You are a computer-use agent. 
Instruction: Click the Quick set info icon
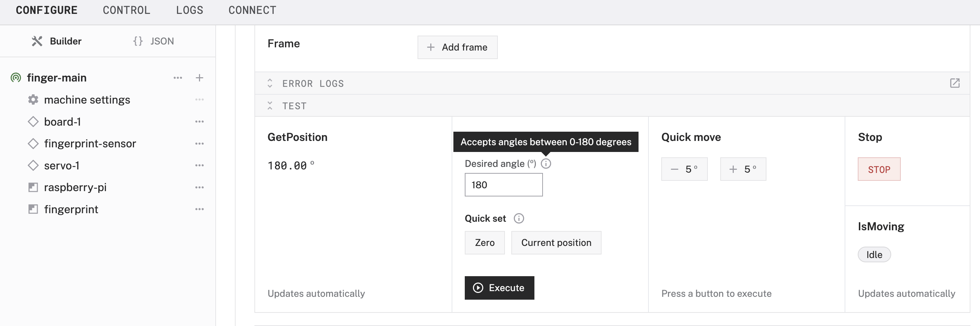tap(519, 218)
